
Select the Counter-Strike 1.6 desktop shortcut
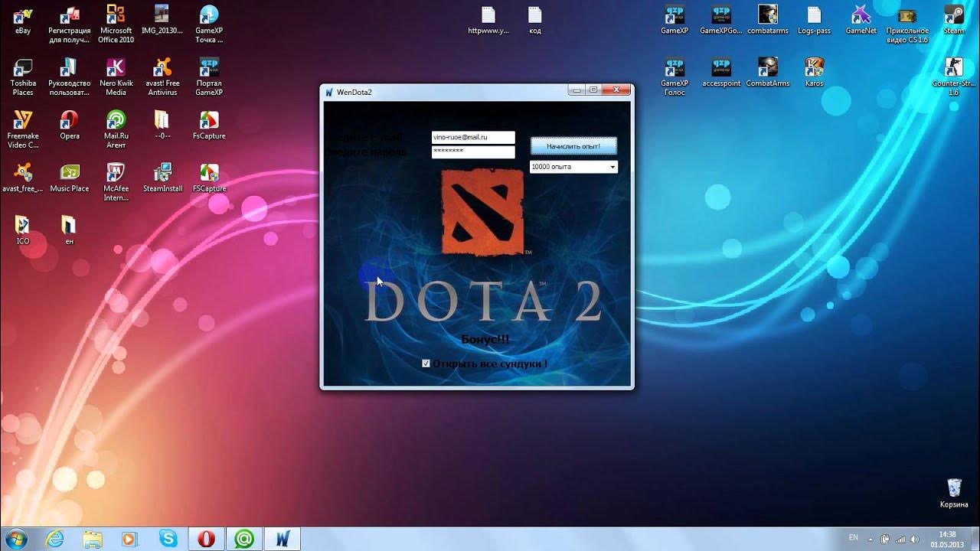coord(954,77)
